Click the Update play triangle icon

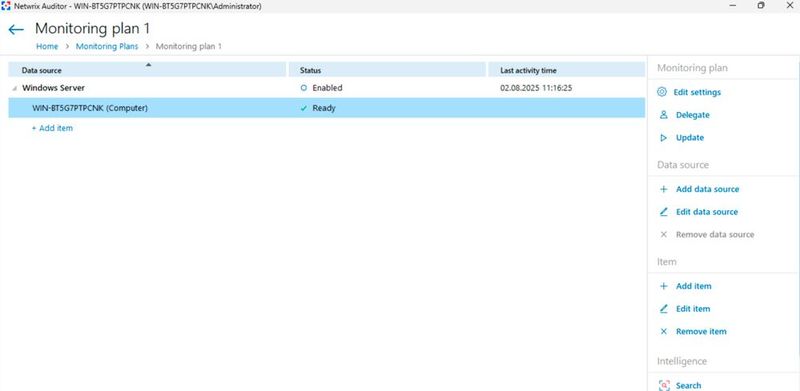click(663, 138)
